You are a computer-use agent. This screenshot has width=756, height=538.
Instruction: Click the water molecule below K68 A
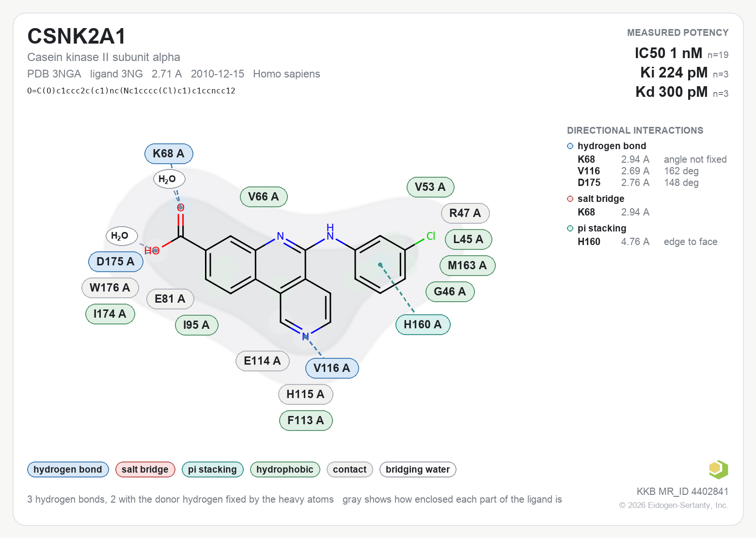(x=169, y=179)
